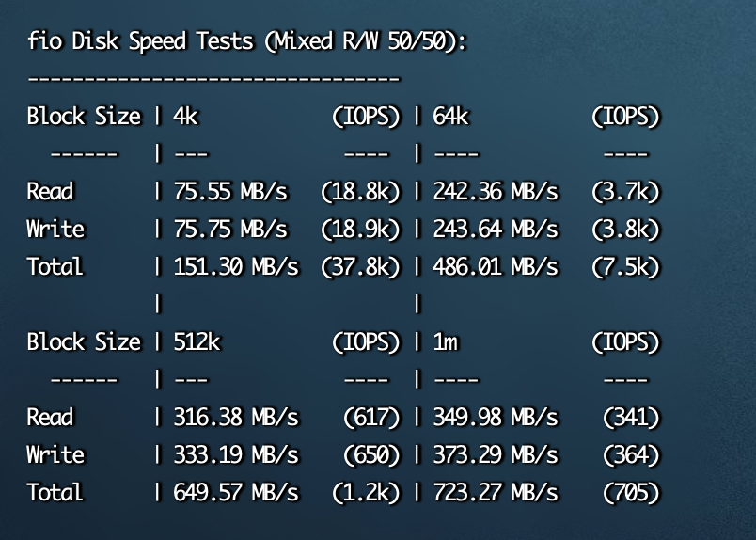
Task: Click the fio Disk Speed Tests heading
Action: (x=247, y=41)
